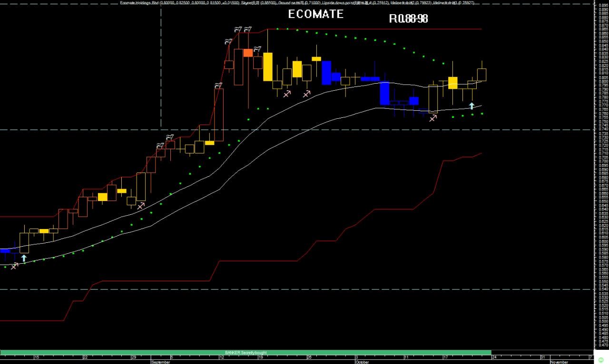Click the date label 15 on the time axis
This screenshot has width=609, height=364.
tap(36, 357)
